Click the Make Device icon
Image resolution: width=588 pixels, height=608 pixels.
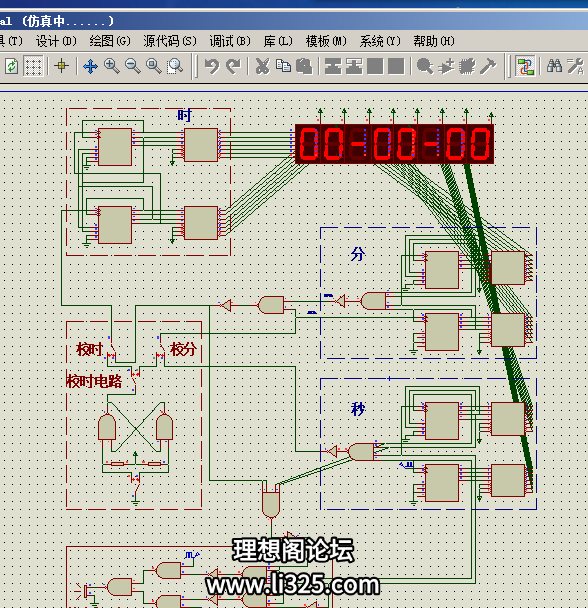(x=446, y=66)
